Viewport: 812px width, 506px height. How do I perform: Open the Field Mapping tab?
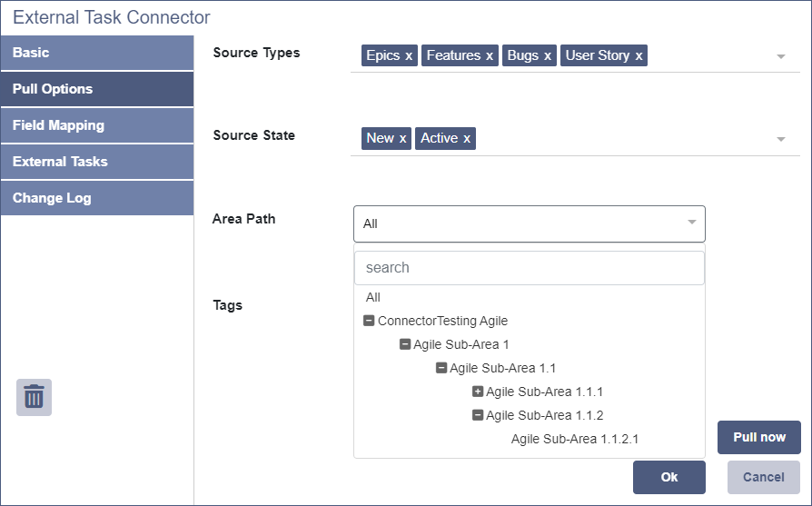97,125
